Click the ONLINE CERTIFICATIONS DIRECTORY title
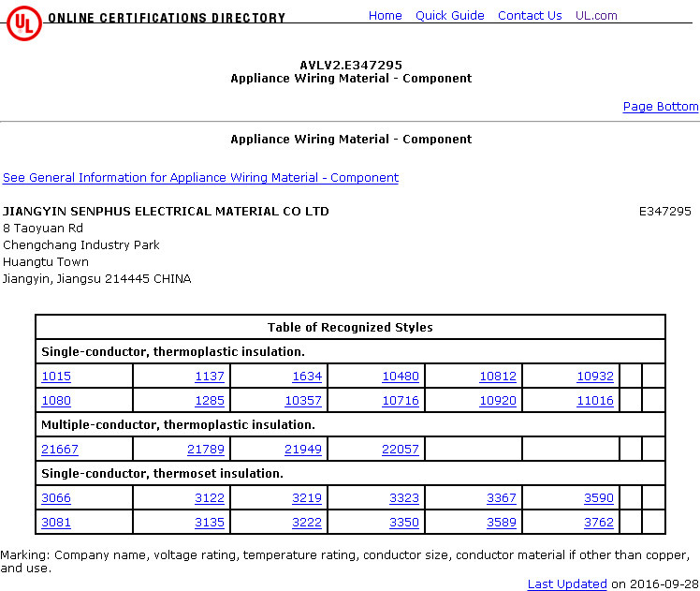This screenshot has height=591, width=700. (167, 18)
